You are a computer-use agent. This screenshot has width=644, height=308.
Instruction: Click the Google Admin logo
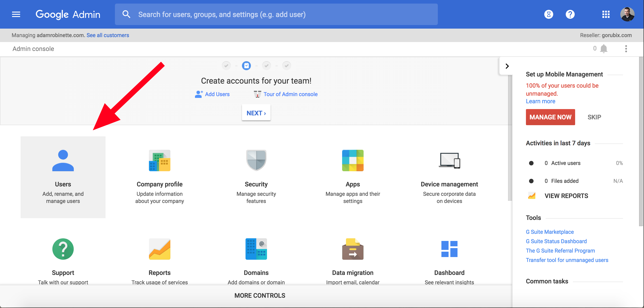click(x=68, y=15)
